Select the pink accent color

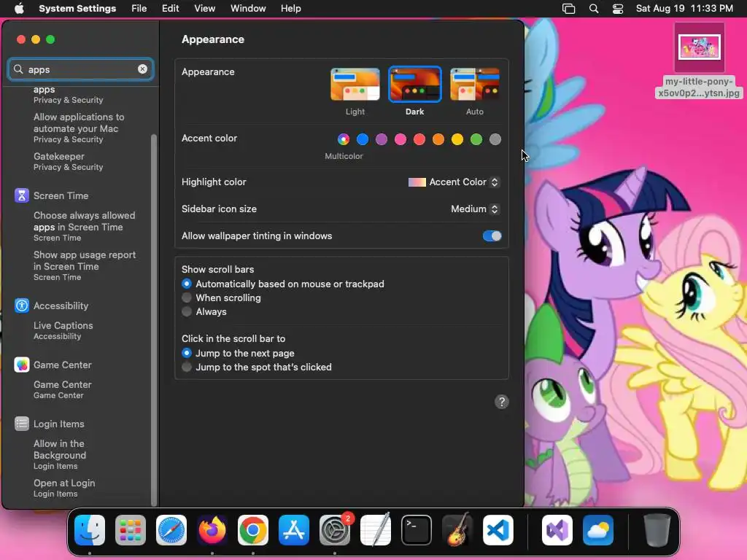(x=400, y=139)
